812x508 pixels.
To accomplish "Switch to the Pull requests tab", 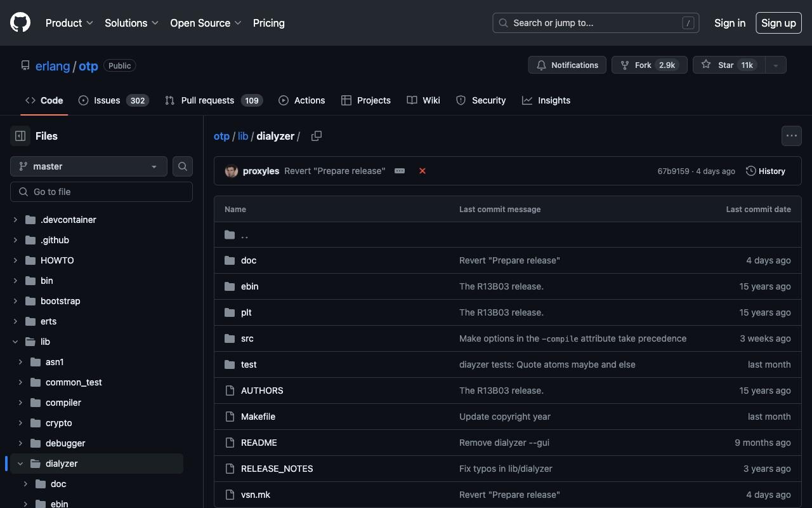I will [x=214, y=100].
